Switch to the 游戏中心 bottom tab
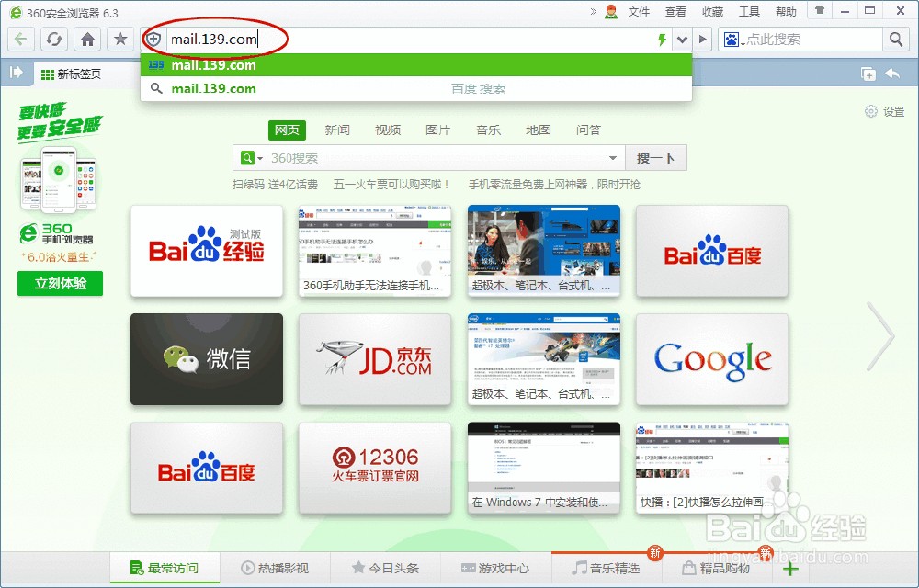The image size is (919, 588). pyautogui.click(x=495, y=568)
